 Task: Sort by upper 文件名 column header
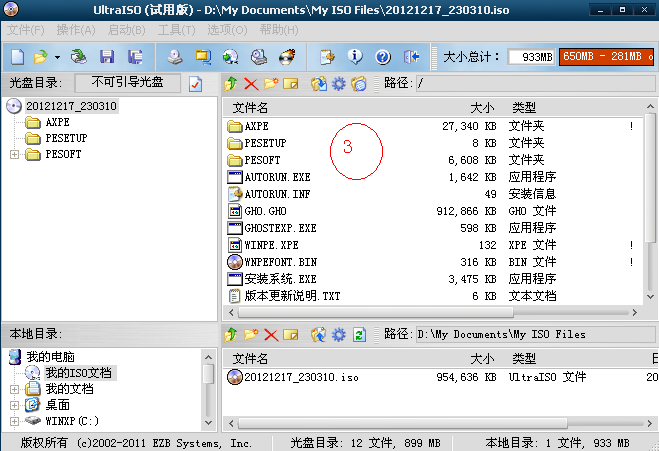(x=250, y=108)
